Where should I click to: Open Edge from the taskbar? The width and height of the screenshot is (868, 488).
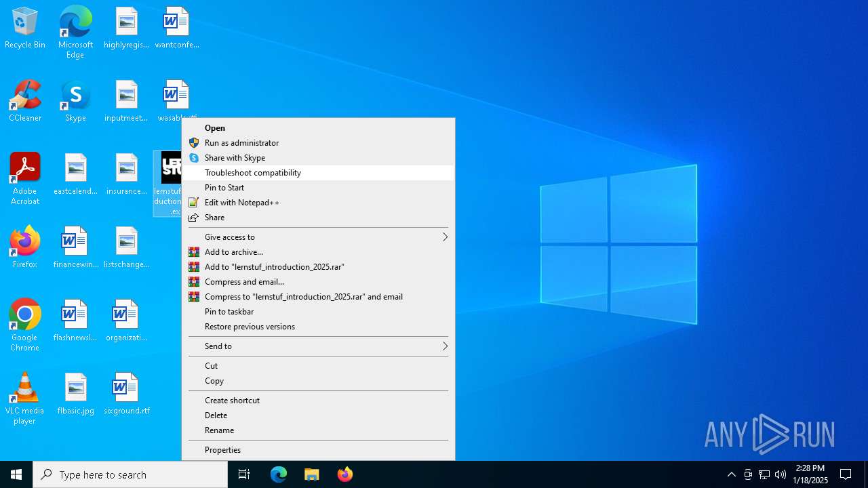pyautogui.click(x=279, y=474)
